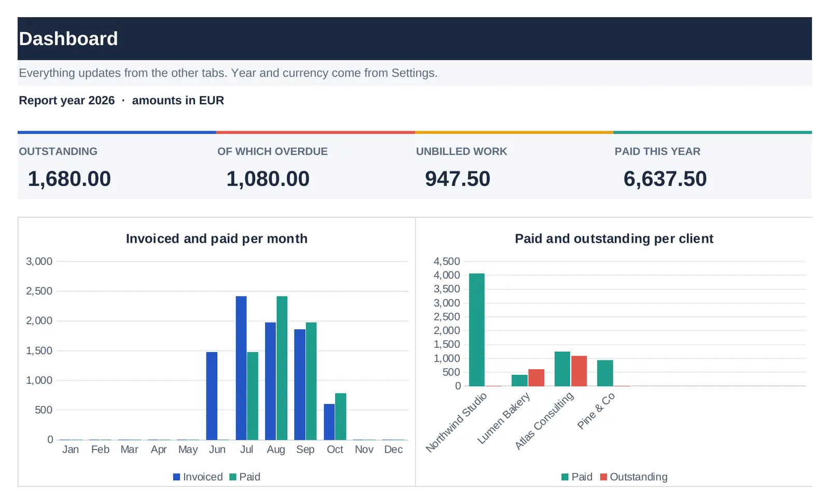Click the "amounts in EUR" text

pyautogui.click(x=178, y=101)
